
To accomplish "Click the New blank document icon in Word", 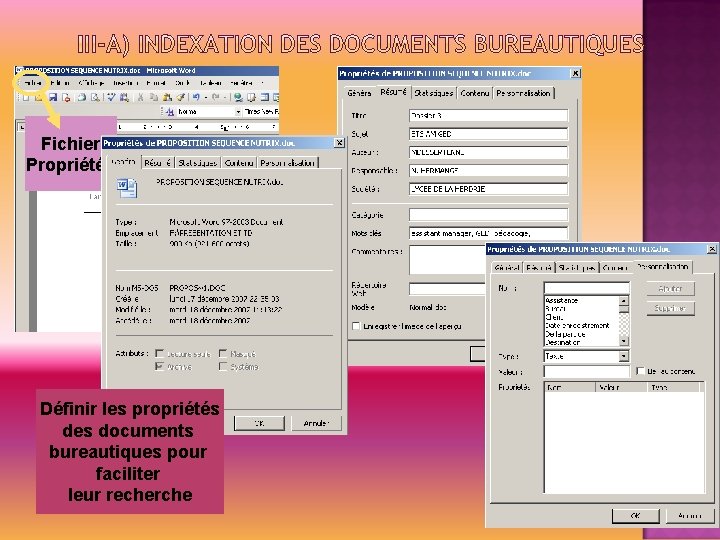I will [26, 97].
